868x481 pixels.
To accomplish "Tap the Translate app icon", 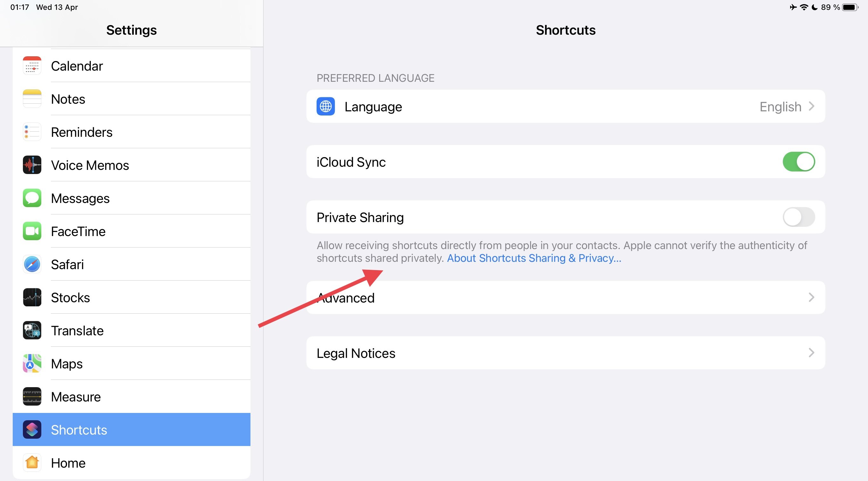I will pyautogui.click(x=32, y=330).
